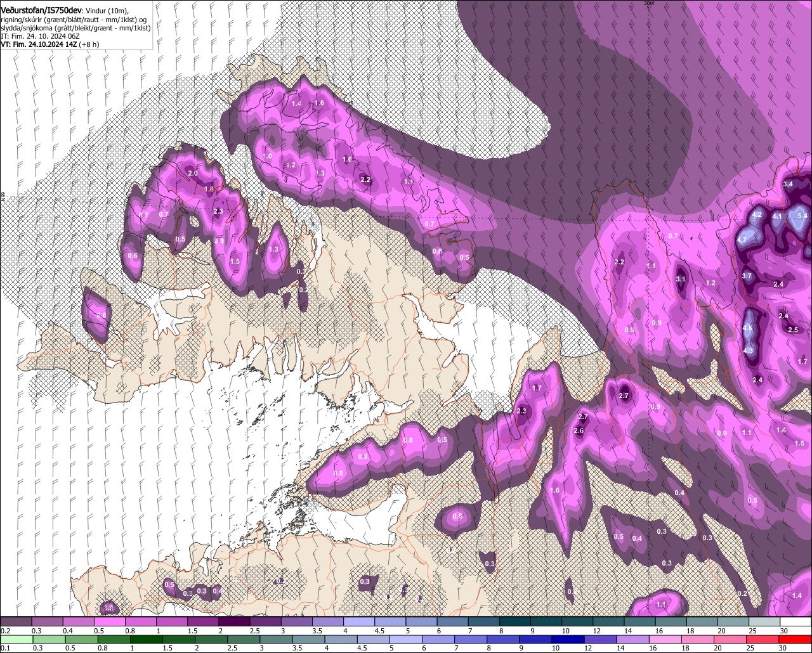Click the 4.7 precipitation value on map

click(742, 240)
